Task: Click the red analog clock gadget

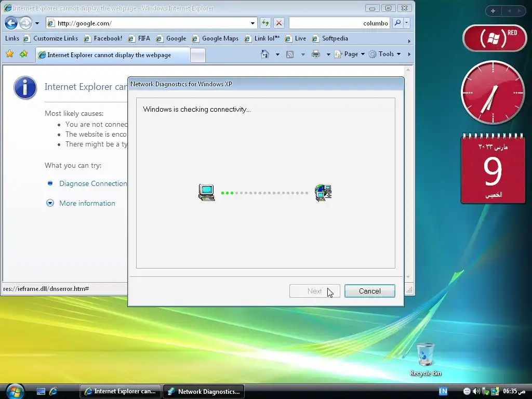Action: click(493, 92)
